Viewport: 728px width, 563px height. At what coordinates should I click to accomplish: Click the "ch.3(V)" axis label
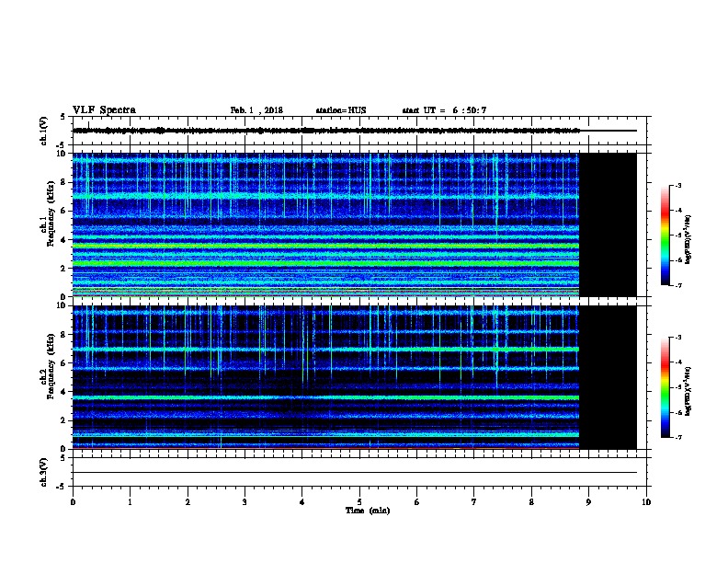(x=44, y=472)
